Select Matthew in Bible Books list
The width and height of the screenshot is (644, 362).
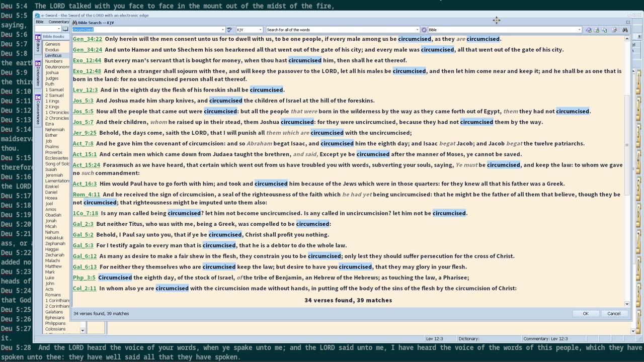[x=53, y=266]
